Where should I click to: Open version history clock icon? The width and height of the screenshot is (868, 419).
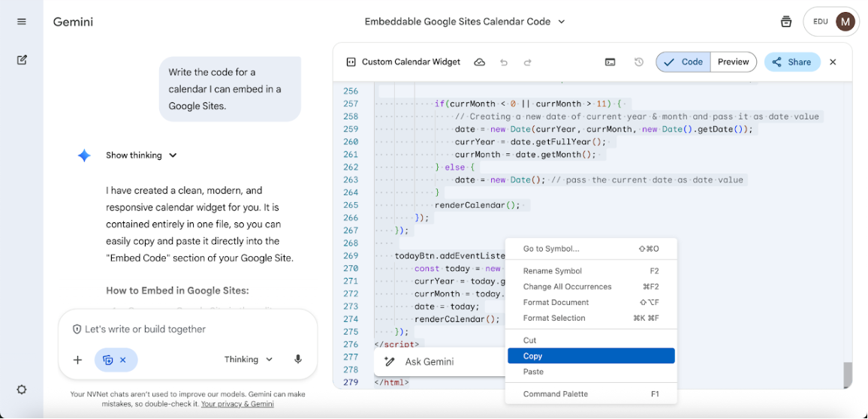[x=638, y=62]
